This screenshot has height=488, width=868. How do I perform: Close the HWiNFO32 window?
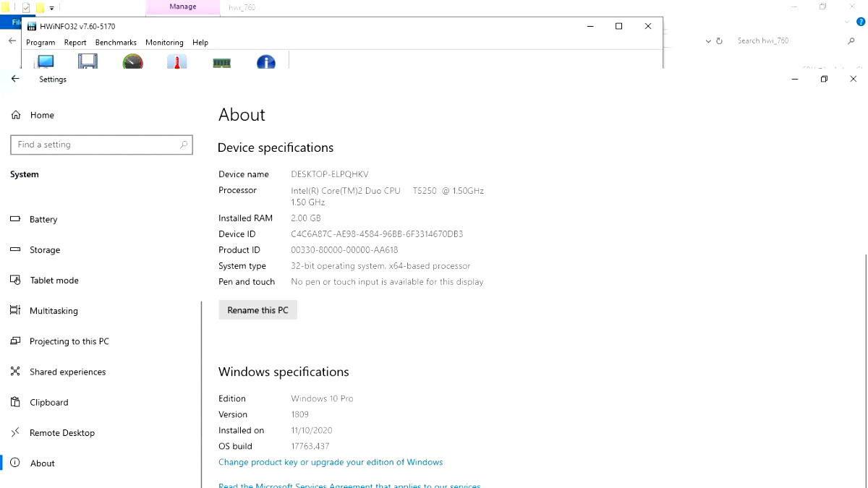[x=648, y=26]
